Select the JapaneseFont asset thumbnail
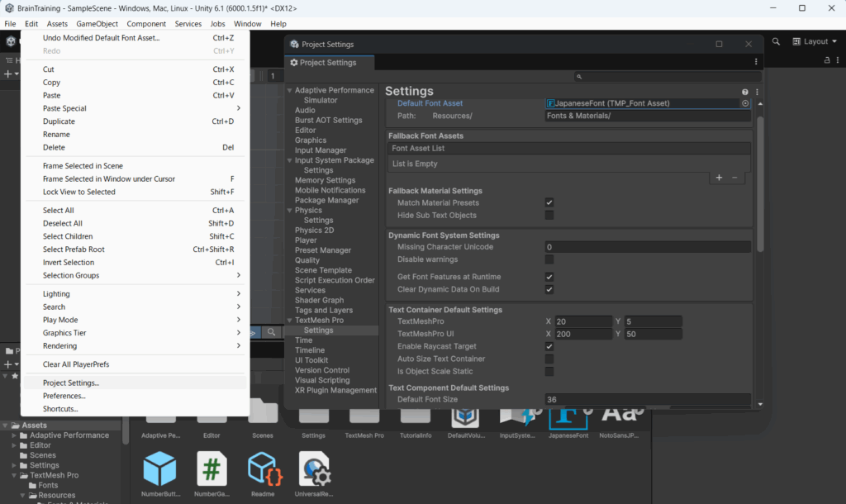The width and height of the screenshot is (846, 504). point(568,419)
